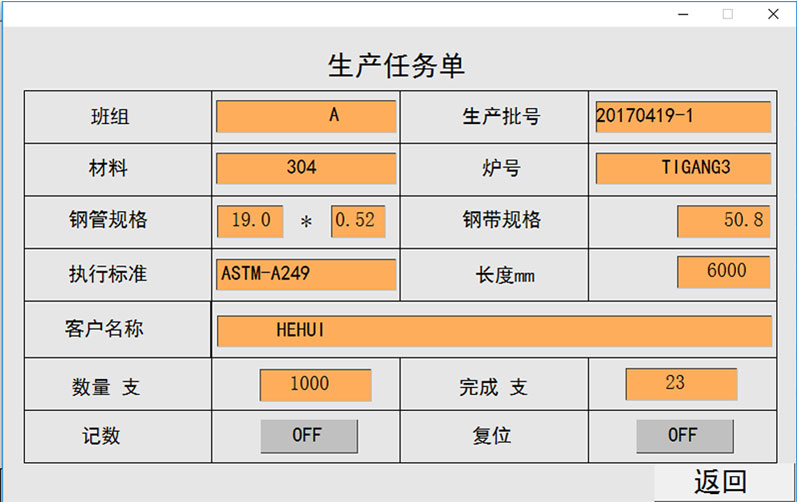The height and width of the screenshot is (502, 797).
Task: Click the 返回 button
Action: pos(722,482)
